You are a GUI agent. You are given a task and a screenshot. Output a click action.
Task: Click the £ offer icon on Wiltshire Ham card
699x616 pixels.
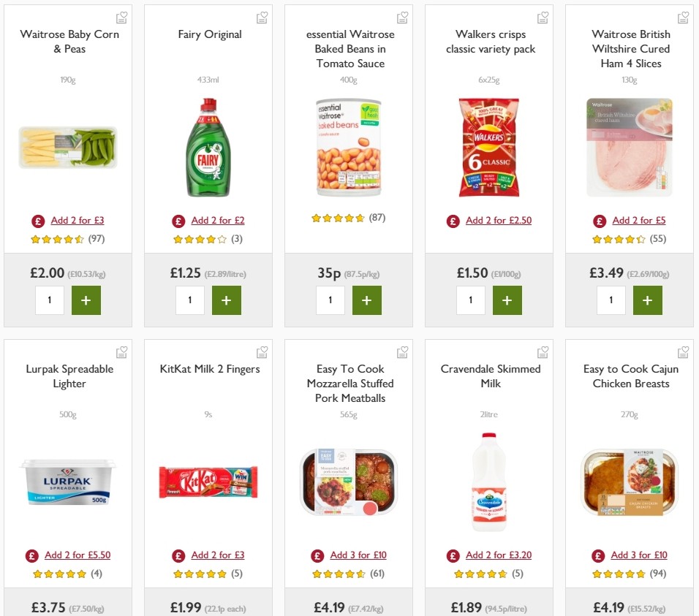(600, 220)
